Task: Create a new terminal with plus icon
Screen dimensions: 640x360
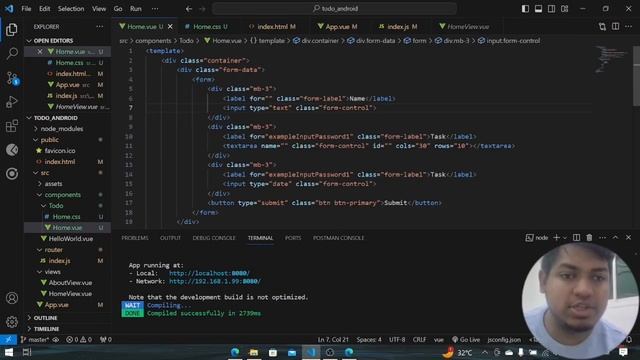Action: 556,238
